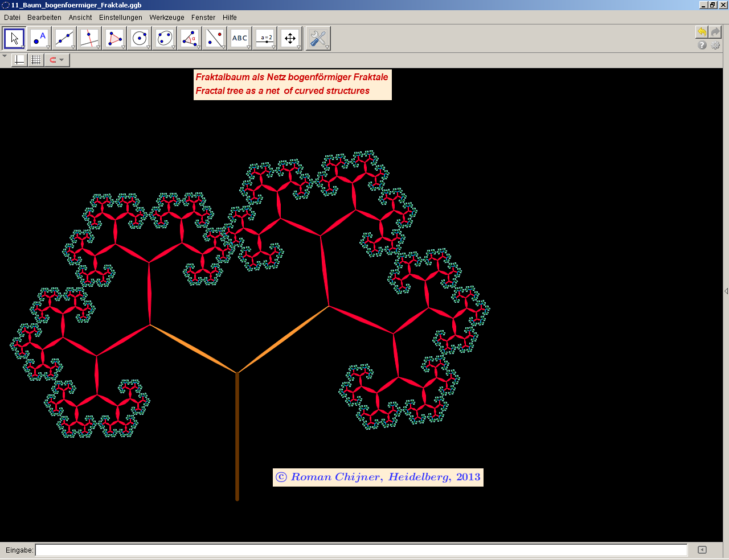This screenshot has width=729, height=560.
Task: Expand the wrench custom tools dropdown
Action: pos(327,47)
